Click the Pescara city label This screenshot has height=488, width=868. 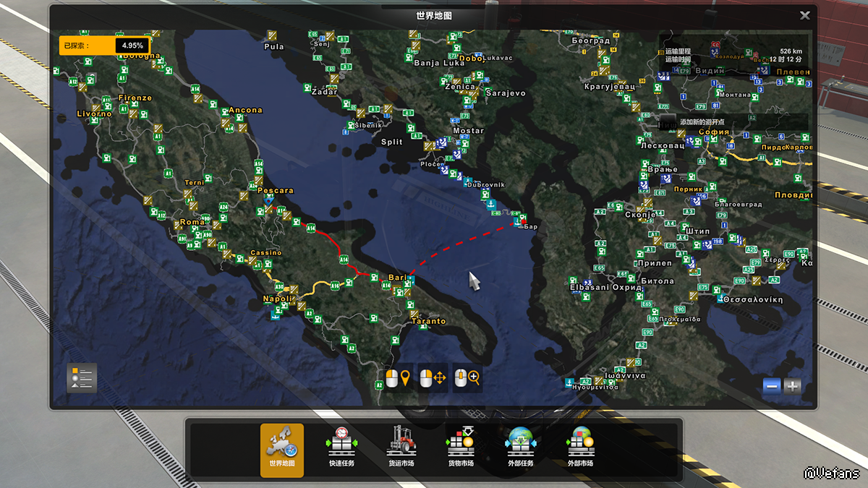(276, 191)
